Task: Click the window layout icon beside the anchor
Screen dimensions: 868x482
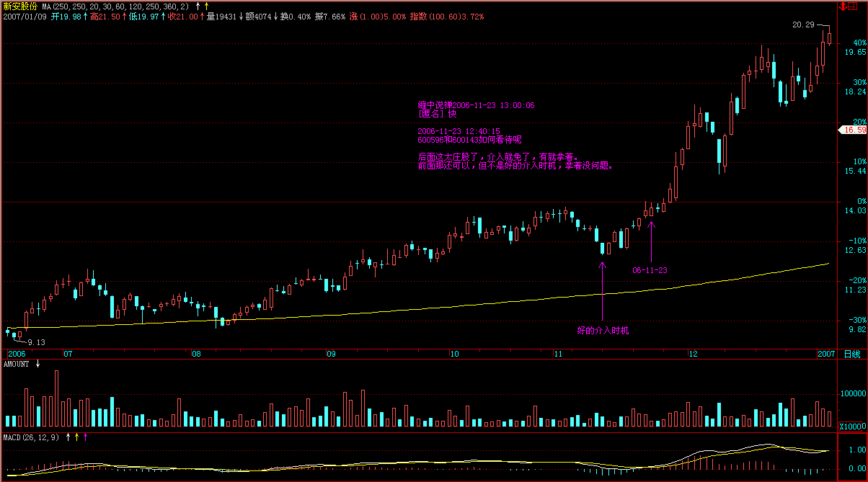Action: pos(854,6)
